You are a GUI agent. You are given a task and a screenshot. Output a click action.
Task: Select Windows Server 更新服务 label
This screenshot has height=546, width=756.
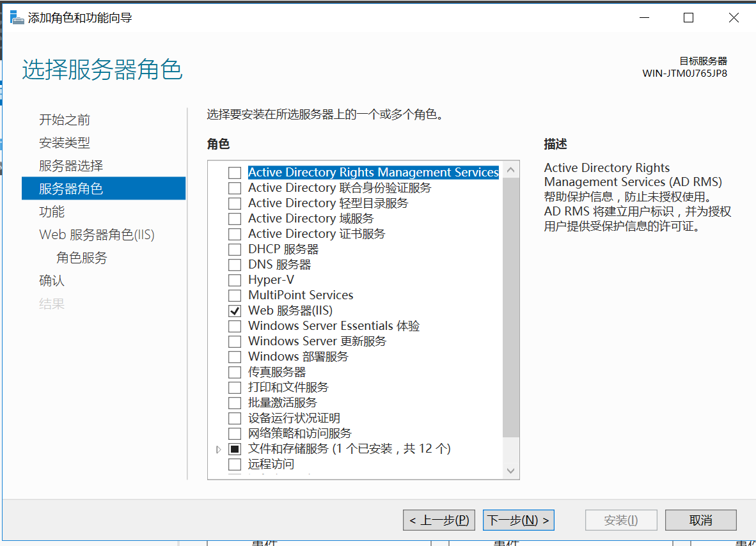pos(317,341)
